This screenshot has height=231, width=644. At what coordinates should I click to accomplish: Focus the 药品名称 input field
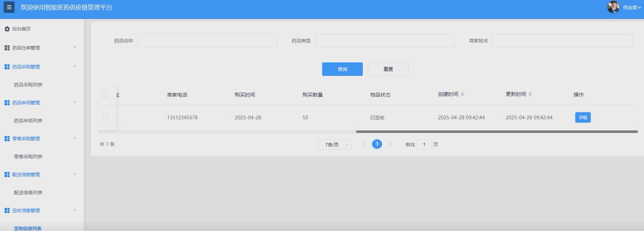[207, 41]
